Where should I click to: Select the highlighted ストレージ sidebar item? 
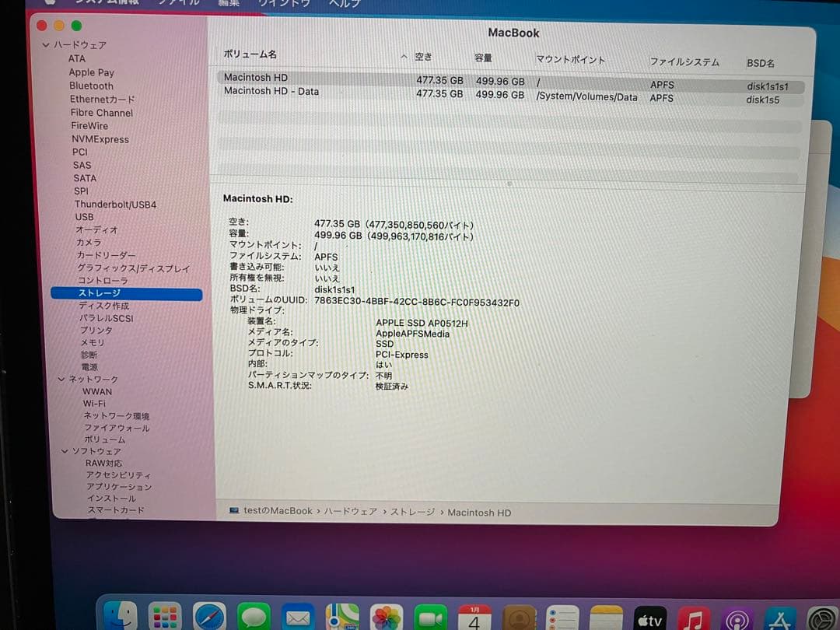pyautogui.click(x=127, y=293)
